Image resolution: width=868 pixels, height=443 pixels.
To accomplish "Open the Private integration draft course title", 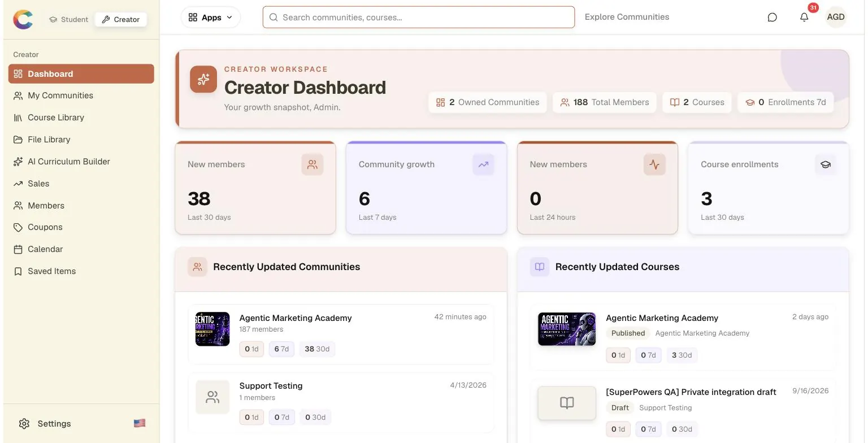I will pos(691,392).
